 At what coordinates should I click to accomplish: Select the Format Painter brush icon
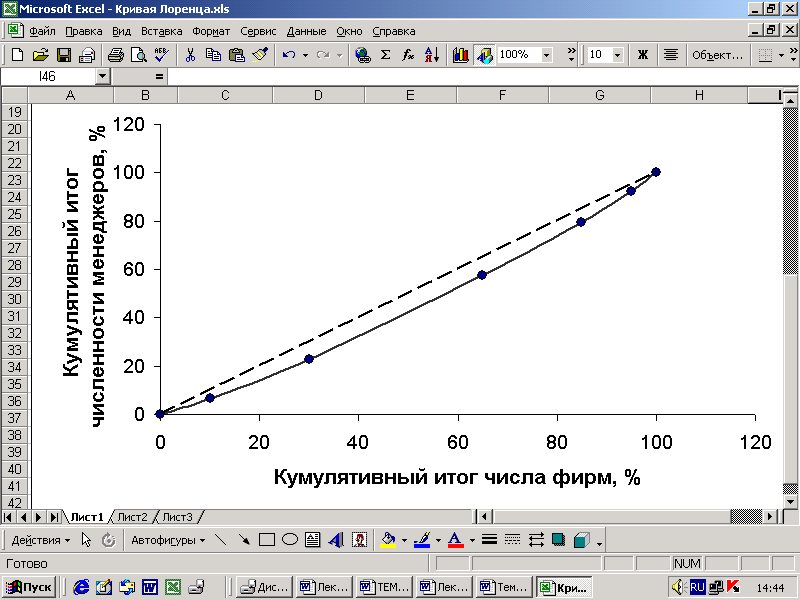tap(260, 55)
